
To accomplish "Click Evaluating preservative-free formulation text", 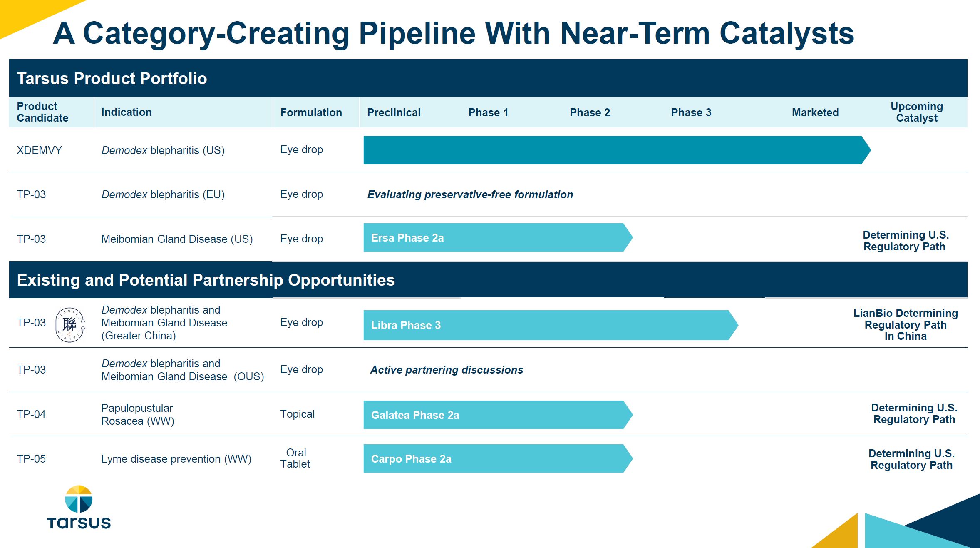I will pyautogui.click(x=470, y=194).
